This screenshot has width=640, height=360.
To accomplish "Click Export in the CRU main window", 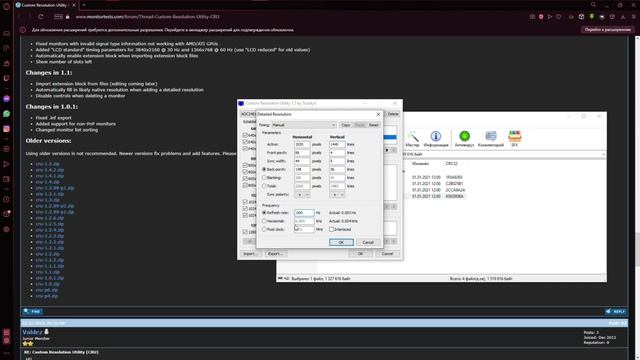I will point(275,254).
